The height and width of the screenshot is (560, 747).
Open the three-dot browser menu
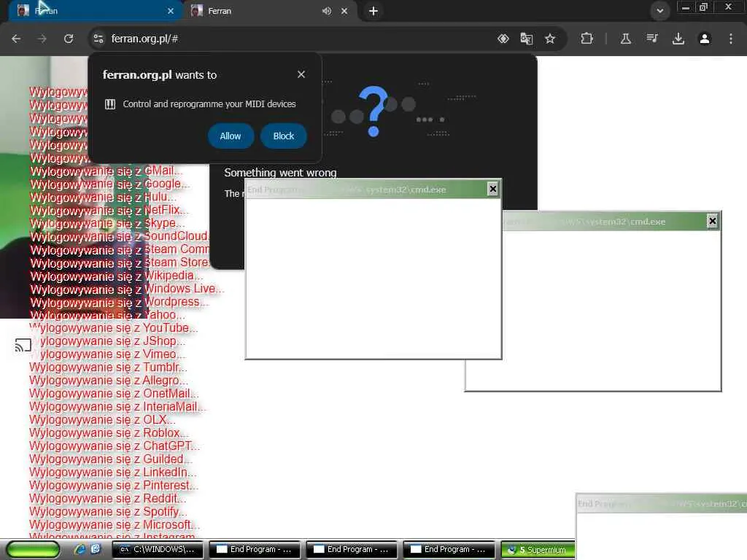point(731,39)
